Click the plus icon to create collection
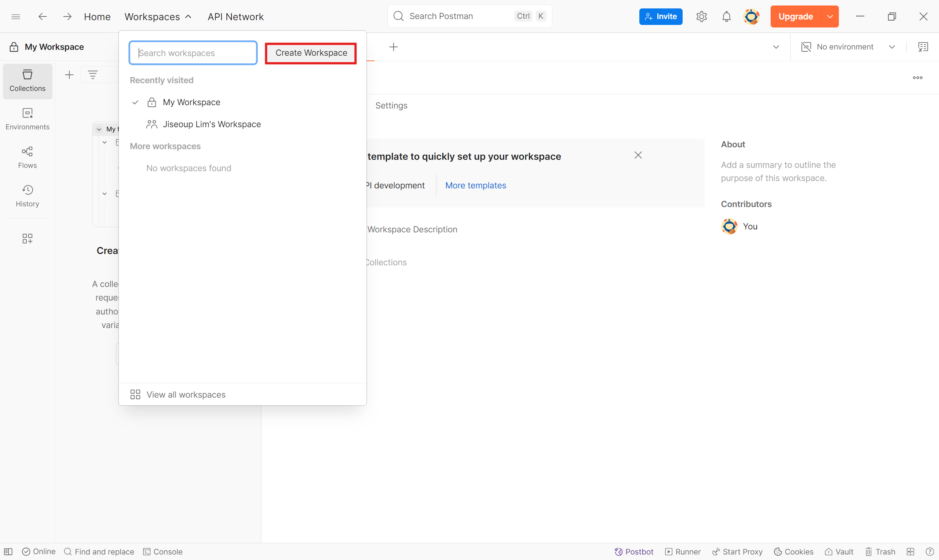The image size is (939, 560). coord(69,75)
